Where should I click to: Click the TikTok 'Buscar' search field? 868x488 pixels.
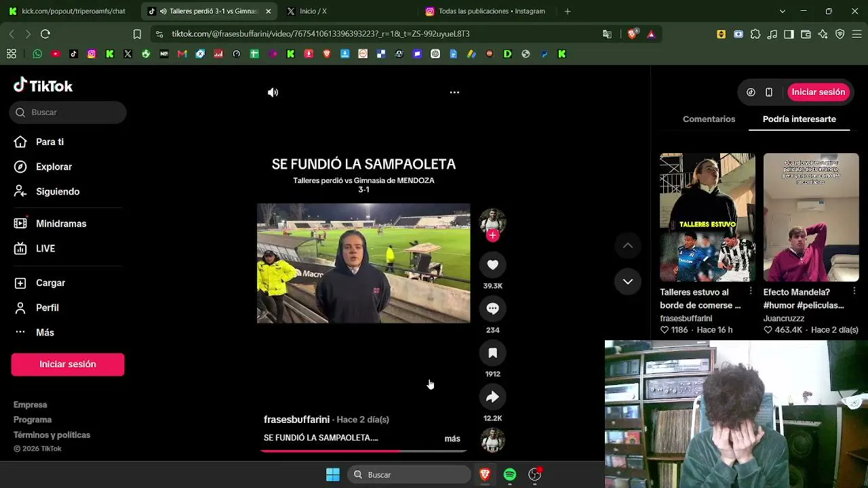point(68,113)
